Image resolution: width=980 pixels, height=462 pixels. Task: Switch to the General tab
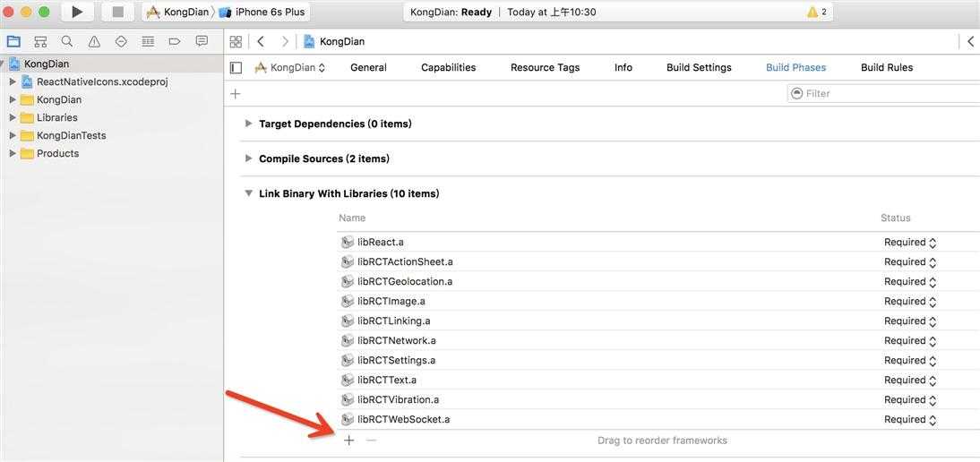368,67
